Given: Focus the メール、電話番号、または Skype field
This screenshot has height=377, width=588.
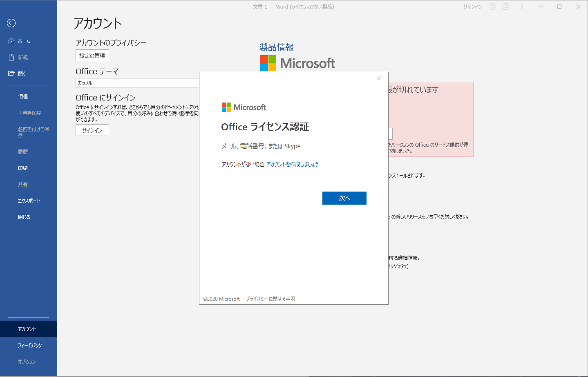Looking at the screenshot, I should coord(293,146).
